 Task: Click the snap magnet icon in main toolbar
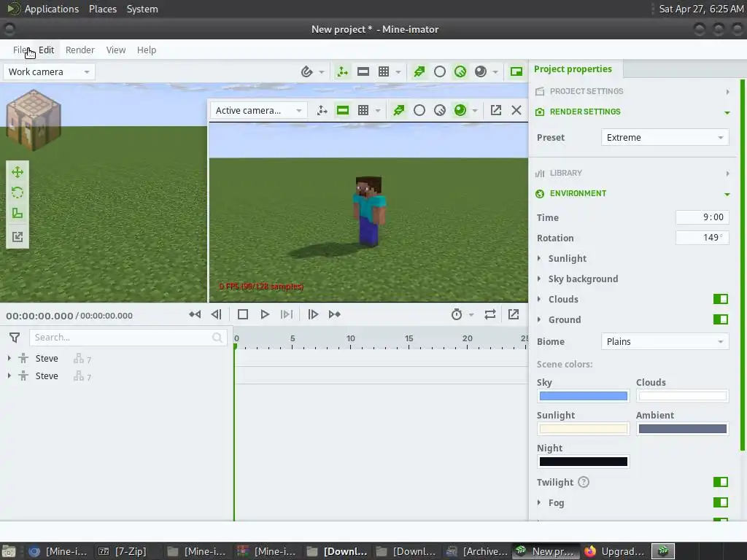(307, 72)
